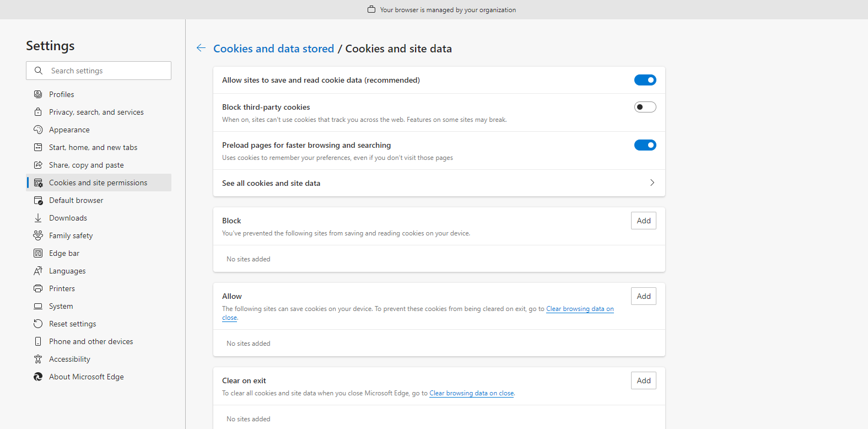
Task: Click the padlock icon for Privacy, search, and services
Action: 38,112
